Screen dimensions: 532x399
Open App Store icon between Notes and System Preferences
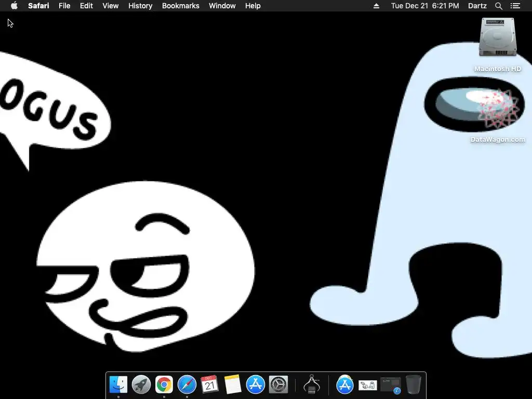[256, 384]
